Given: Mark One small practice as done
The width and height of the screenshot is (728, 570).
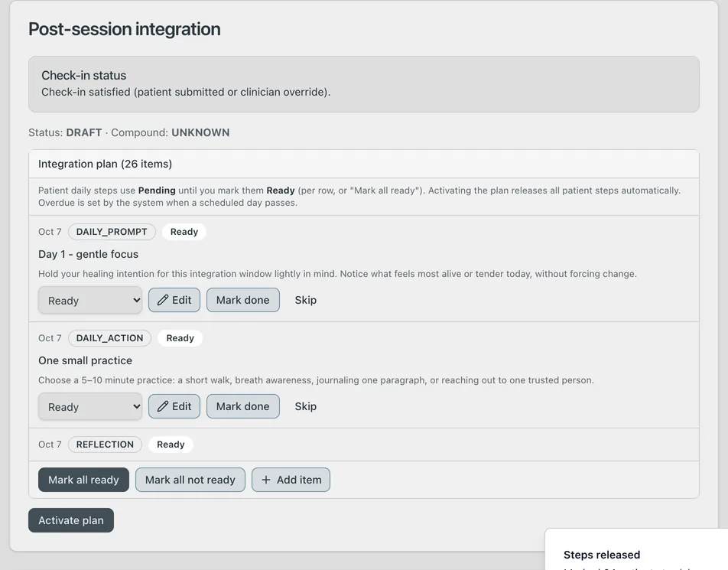Looking at the screenshot, I should [243, 406].
